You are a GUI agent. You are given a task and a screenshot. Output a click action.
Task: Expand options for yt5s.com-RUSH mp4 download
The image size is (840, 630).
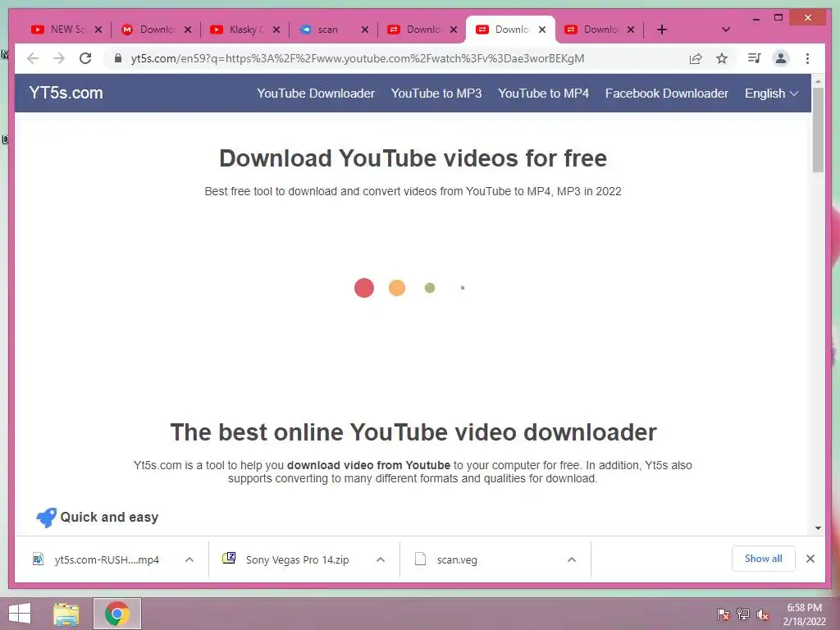click(189, 559)
